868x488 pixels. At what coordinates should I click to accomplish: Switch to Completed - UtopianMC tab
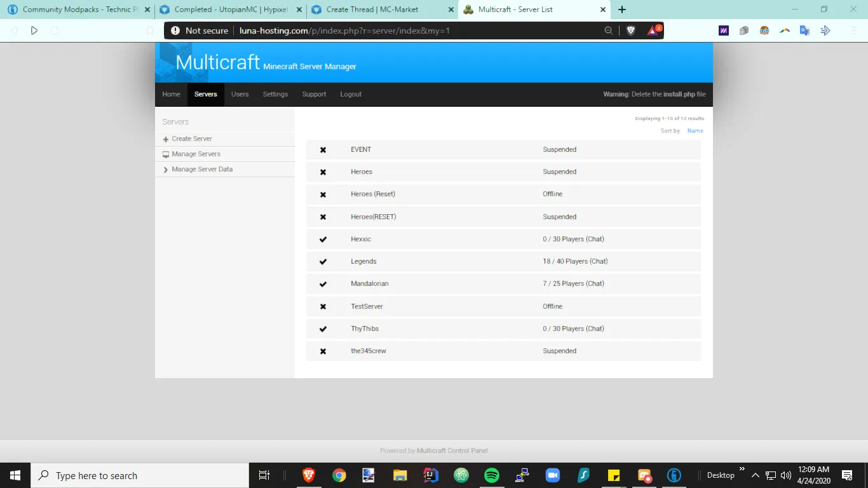tap(231, 10)
